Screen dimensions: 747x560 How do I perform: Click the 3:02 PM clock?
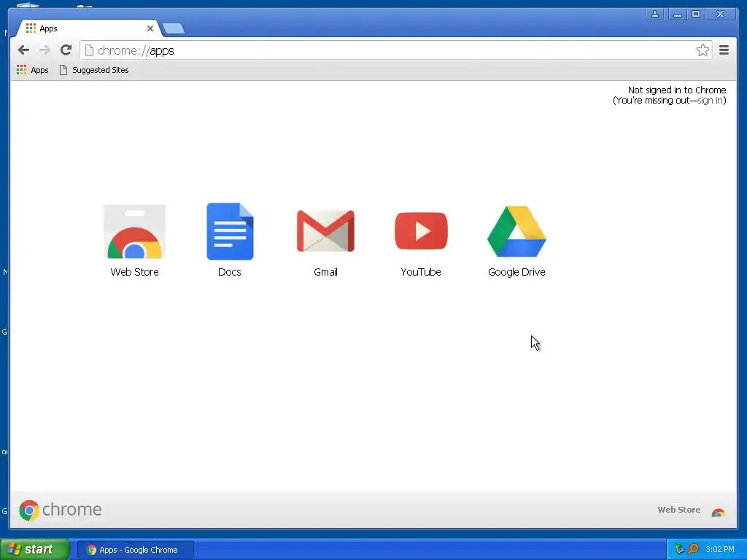tap(720, 549)
